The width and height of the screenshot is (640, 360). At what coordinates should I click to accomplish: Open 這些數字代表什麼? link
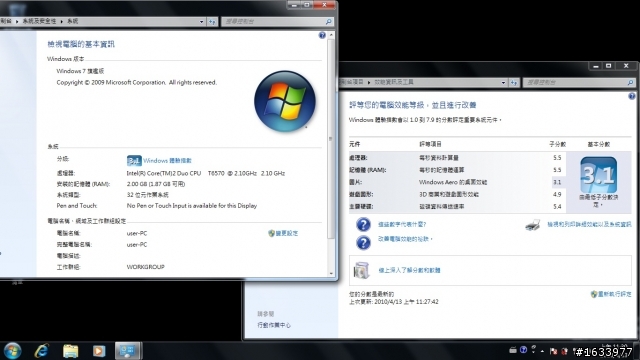tap(402, 224)
